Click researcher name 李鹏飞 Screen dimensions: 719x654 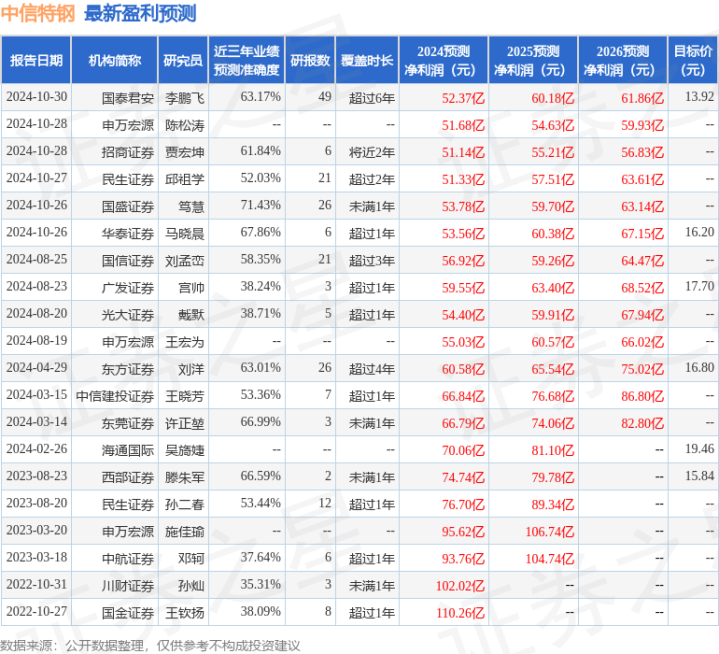(185, 98)
